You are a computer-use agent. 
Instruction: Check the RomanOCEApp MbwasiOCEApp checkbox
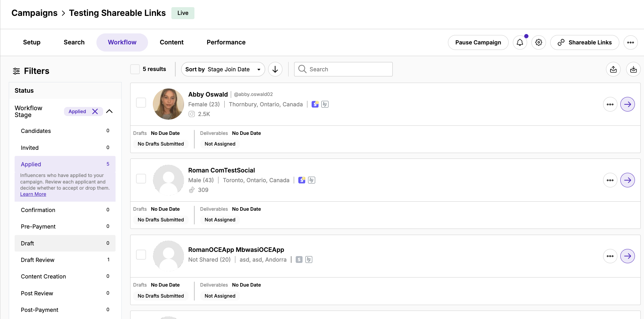pos(141,254)
